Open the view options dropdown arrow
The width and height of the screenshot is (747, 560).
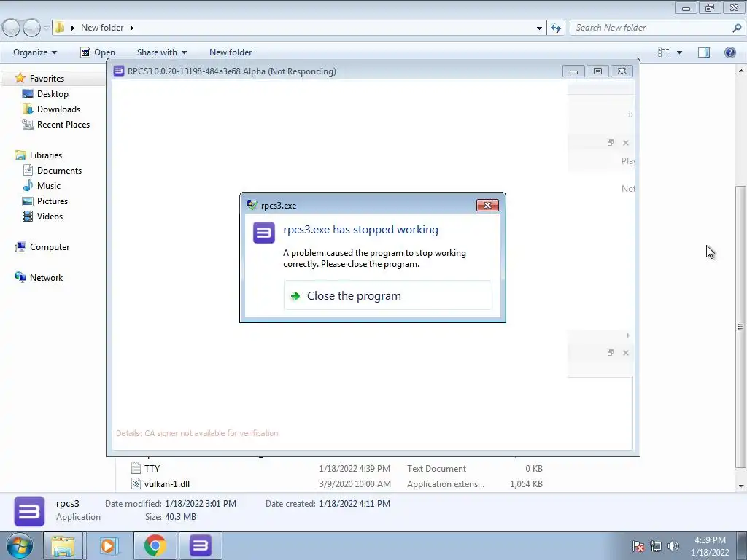tap(679, 52)
